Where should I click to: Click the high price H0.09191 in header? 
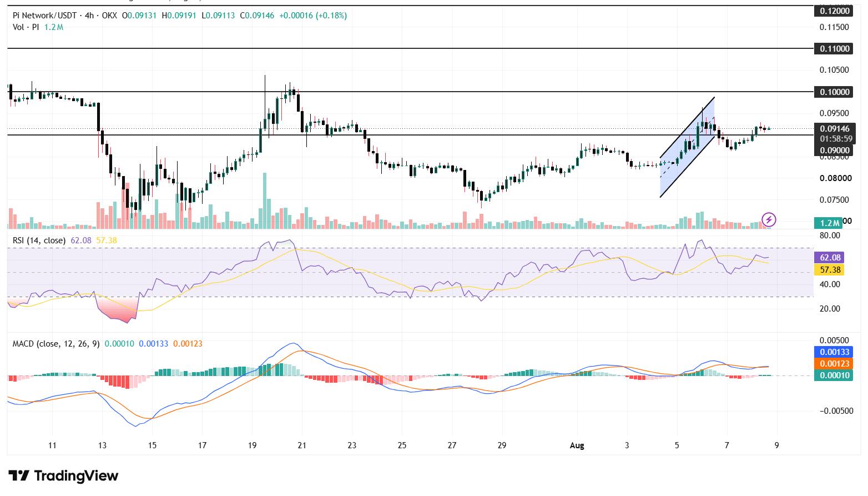pos(179,16)
